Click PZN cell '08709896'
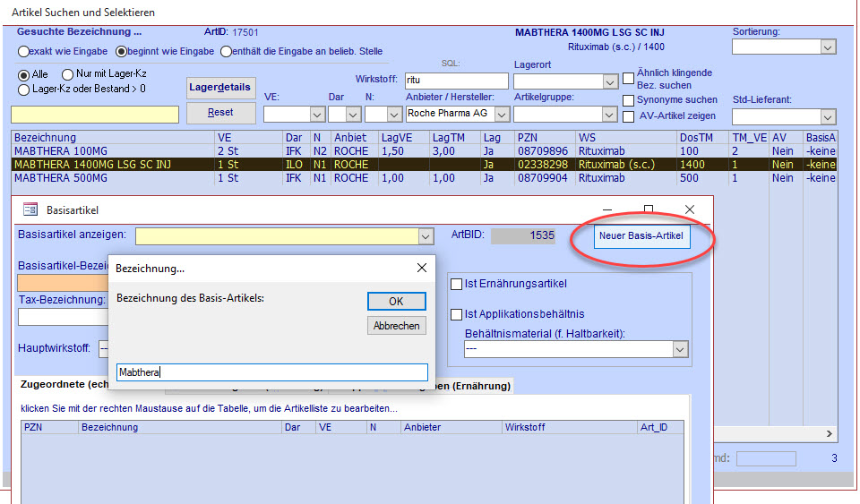 pyautogui.click(x=543, y=151)
